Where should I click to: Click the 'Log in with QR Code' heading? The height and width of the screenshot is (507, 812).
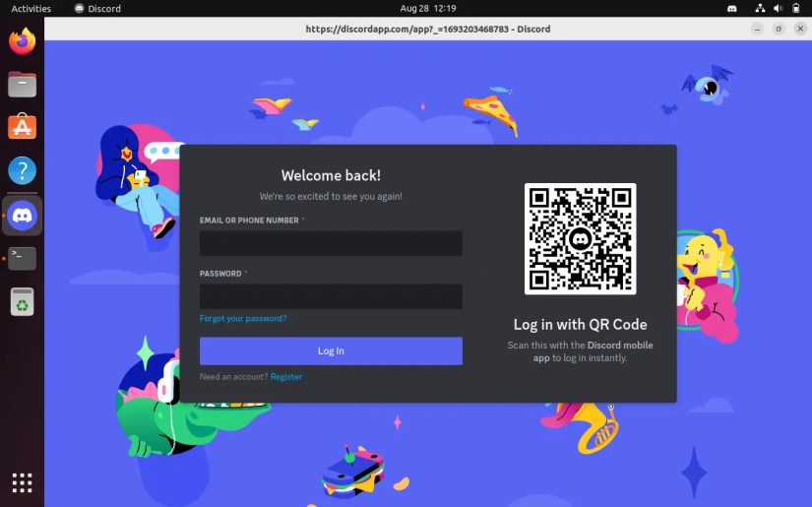click(580, 325)
